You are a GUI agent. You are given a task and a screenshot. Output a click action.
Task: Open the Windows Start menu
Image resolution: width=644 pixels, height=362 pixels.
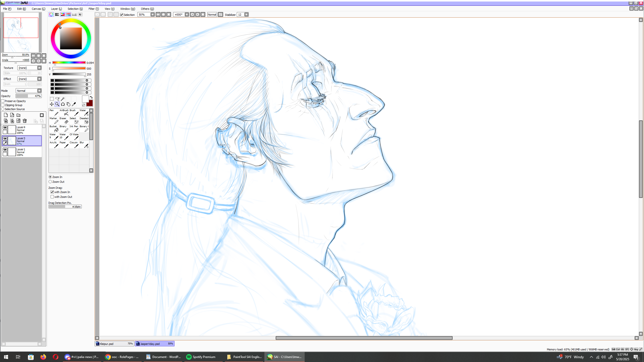(x=6, y=357)
